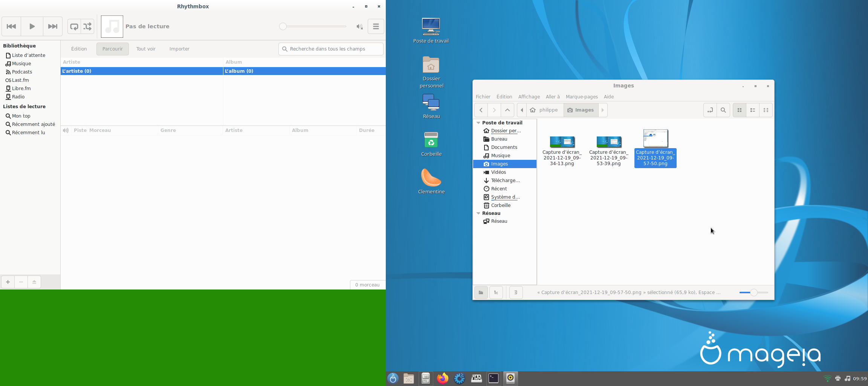
Task: Click the previous track button in Rhythmbox
Action: pos(11,26)
